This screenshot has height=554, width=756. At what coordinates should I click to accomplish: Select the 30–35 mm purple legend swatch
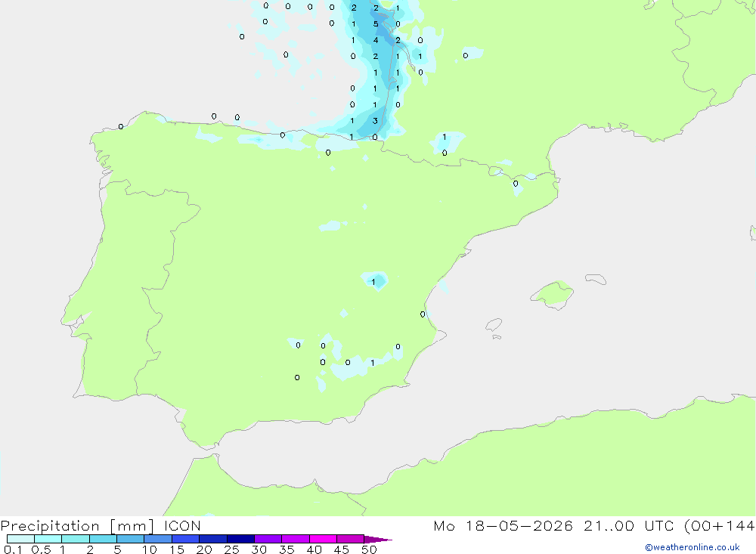268,539
